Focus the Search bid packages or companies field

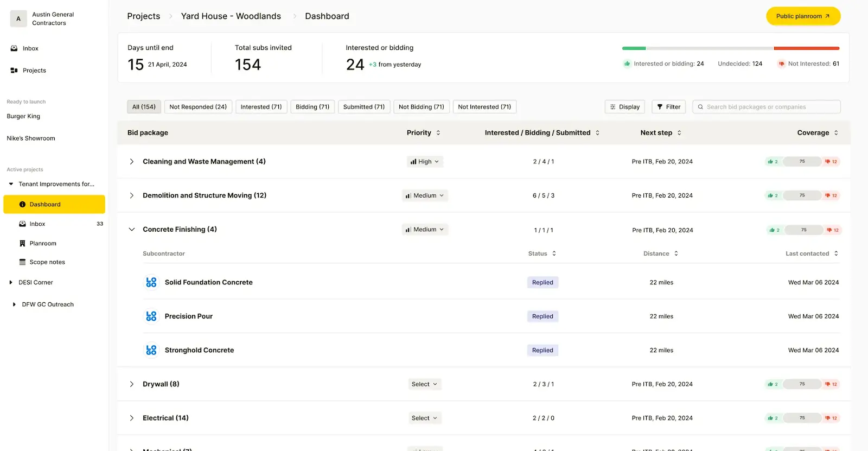767,107
